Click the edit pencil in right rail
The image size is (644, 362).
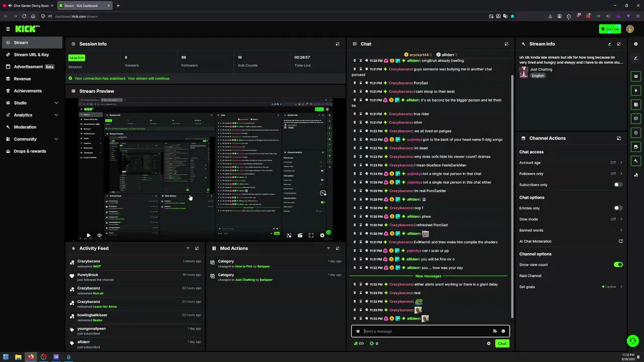[x=636, y=59]
